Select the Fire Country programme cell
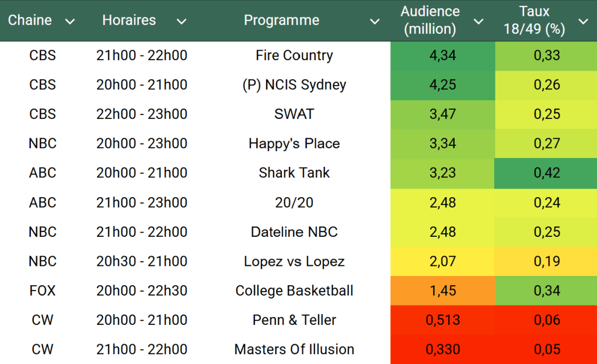The height and width of the screenshot is (364, 597). pyautogui.click(x=294, y=55)
